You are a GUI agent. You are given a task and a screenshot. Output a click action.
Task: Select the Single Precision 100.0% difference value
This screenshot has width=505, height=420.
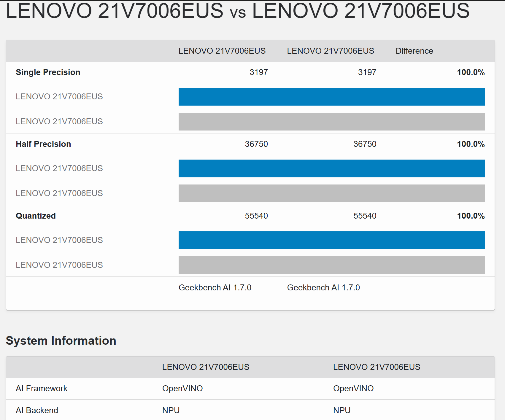pos(471,72)
